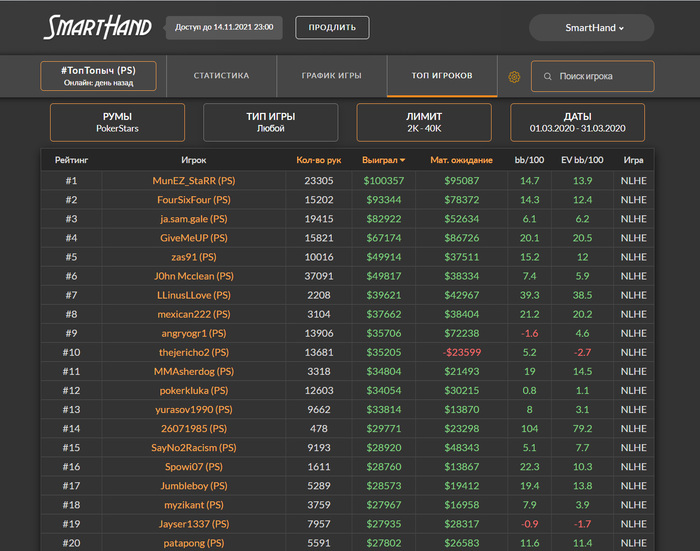Click the search magnifier icon
Viewport: 700px width, 551px height.
point(547,76)
